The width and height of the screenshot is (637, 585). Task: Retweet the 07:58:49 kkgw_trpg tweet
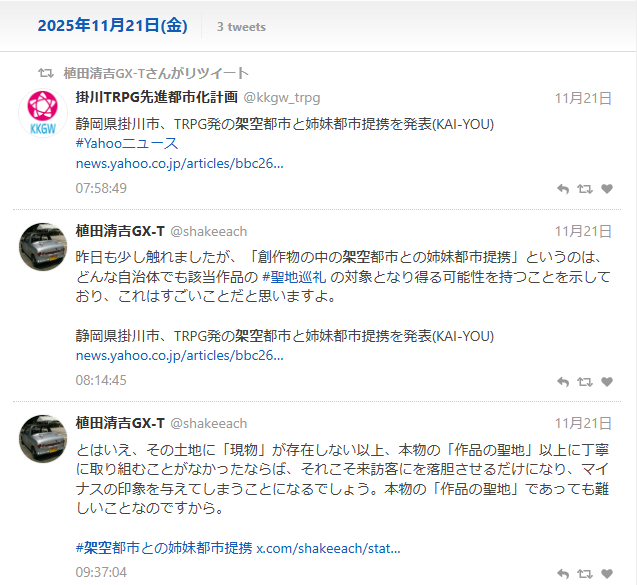[585, 189]
